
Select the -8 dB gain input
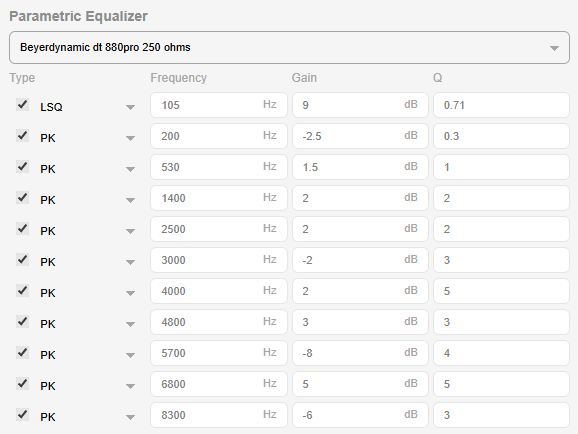360,353
